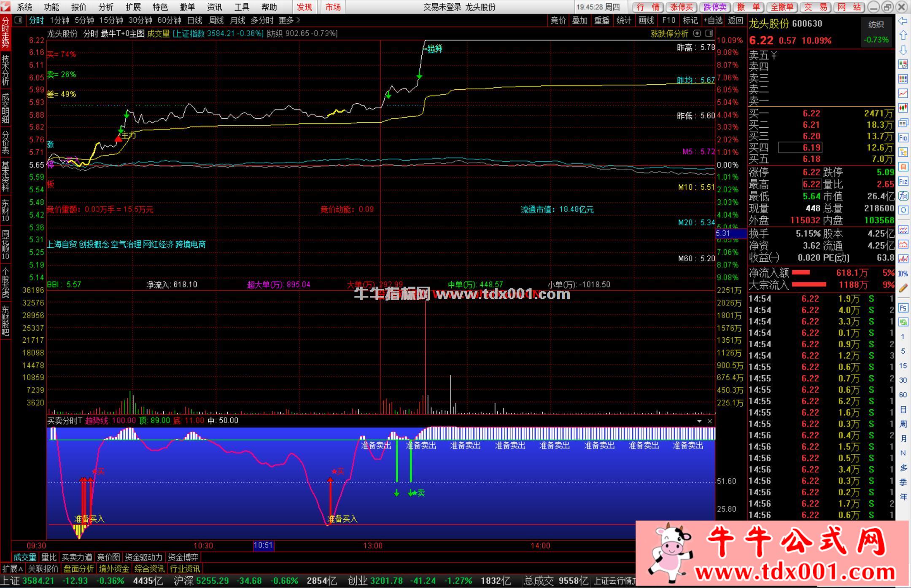Select the 发现 tab in title bar
911x588 pixels.
pos(305,7)
